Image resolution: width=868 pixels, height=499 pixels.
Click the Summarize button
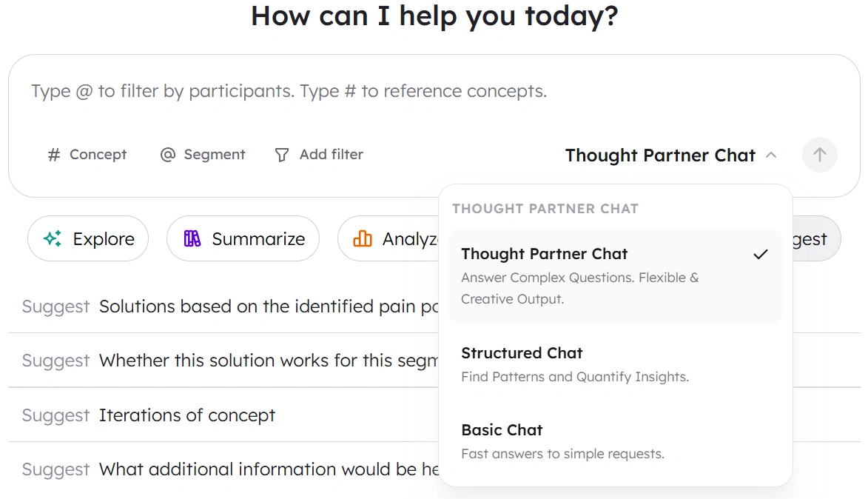pyautogui.click(x=243, y=238)
